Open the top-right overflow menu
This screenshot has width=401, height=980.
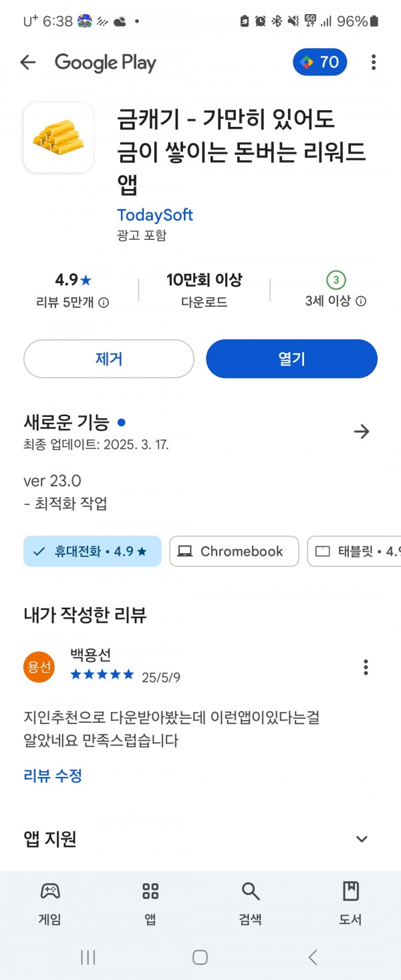(x=373, y=62)
